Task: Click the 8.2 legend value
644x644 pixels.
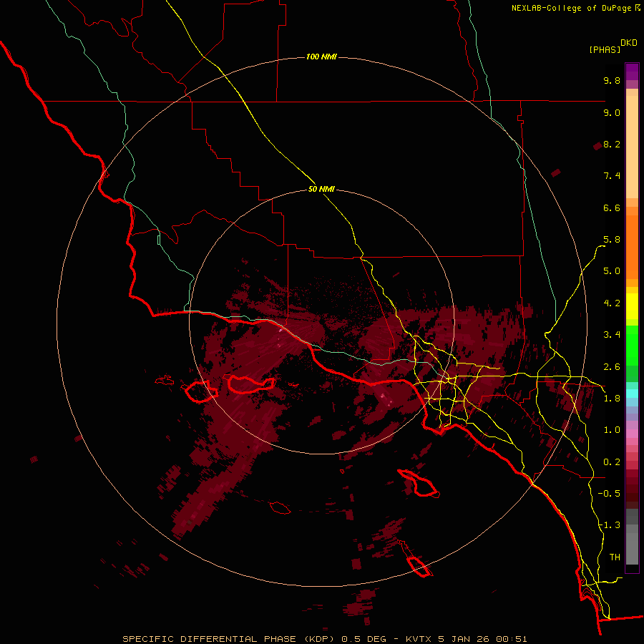Action: 612,144
